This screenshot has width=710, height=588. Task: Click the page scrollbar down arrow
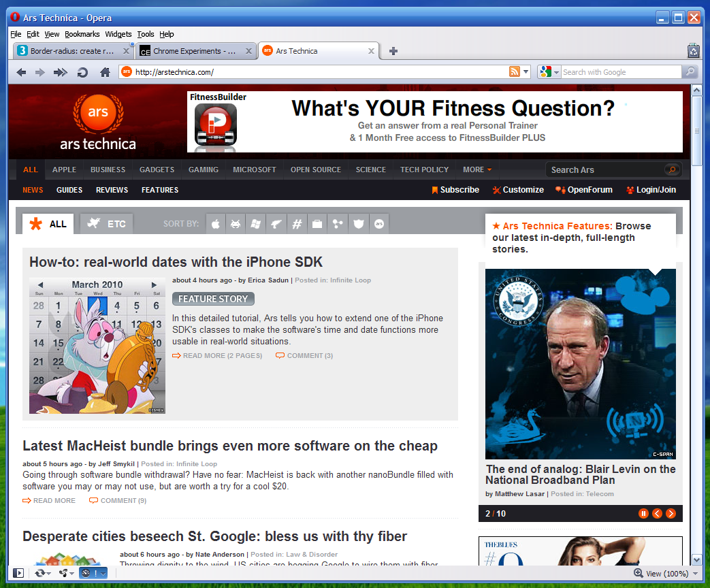tap(696, 560)
